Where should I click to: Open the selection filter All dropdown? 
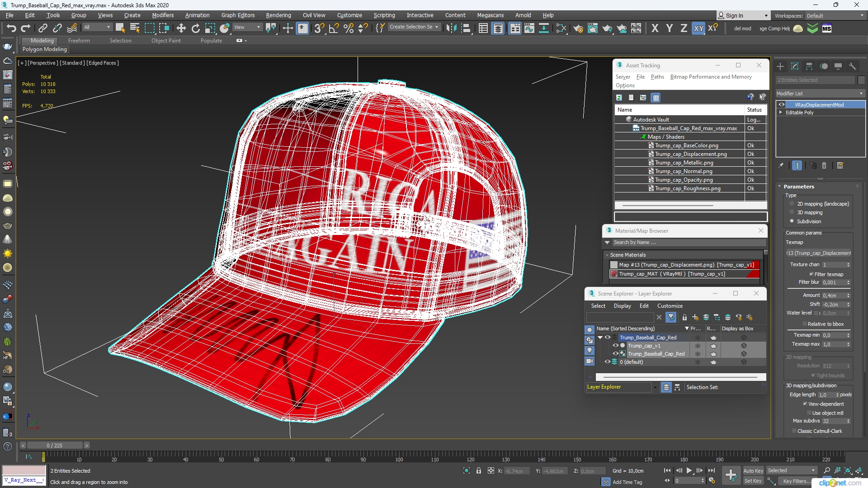click(97, 27)
